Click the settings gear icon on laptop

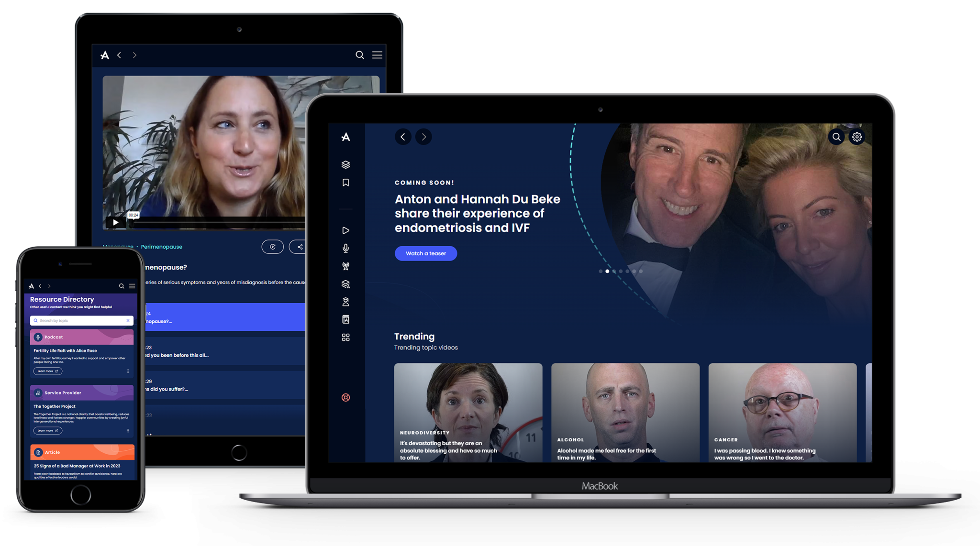857,137
